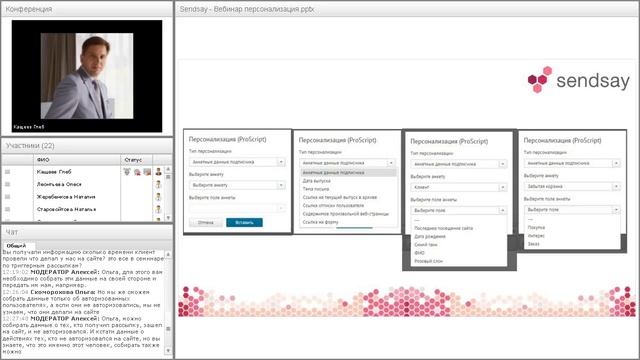Select 'Последнее посещение сайта' field option
This screenshot has height=360, width=640.
pyautogui.click(x=443, y=228)
